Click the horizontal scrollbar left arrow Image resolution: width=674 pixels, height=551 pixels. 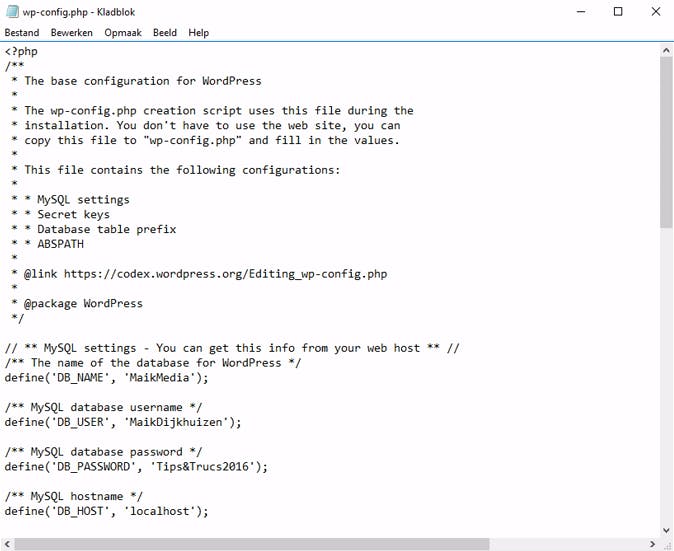click(8, 544)
